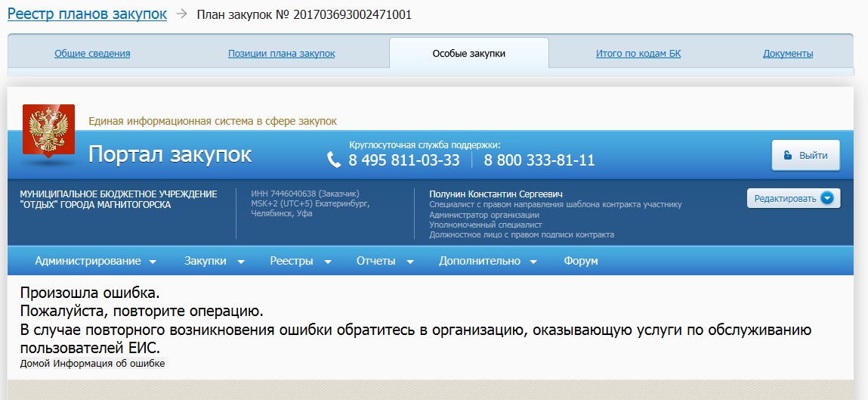The height and width of the screenshot is (400, 868).
Task: Open the Редактировать dropdown arrow
Action: click(x=827, y=199)
